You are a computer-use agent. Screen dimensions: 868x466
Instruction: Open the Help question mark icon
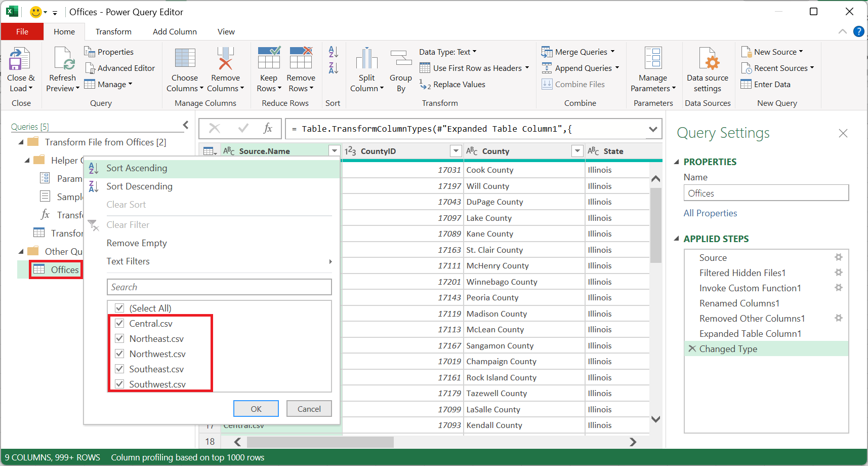pos(858,31)
